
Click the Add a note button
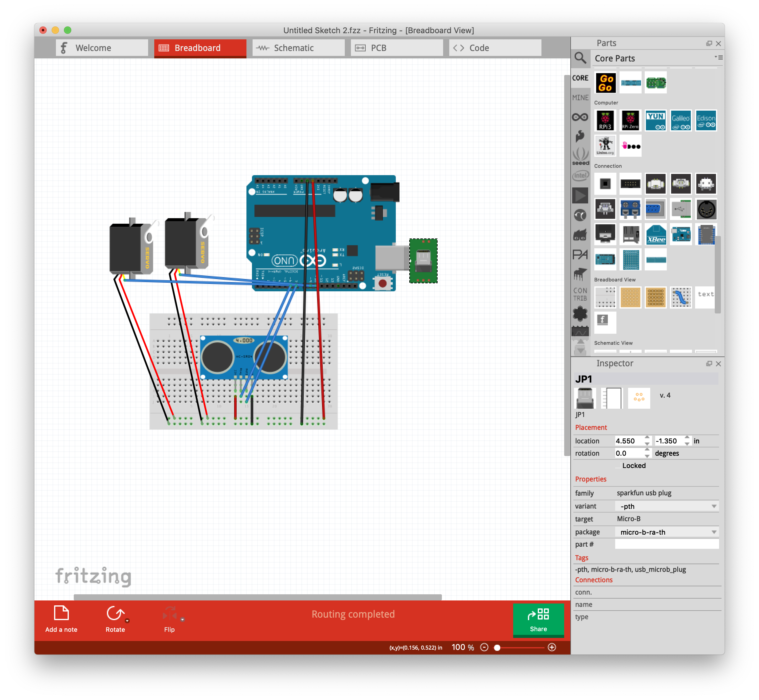coord(61,619)
